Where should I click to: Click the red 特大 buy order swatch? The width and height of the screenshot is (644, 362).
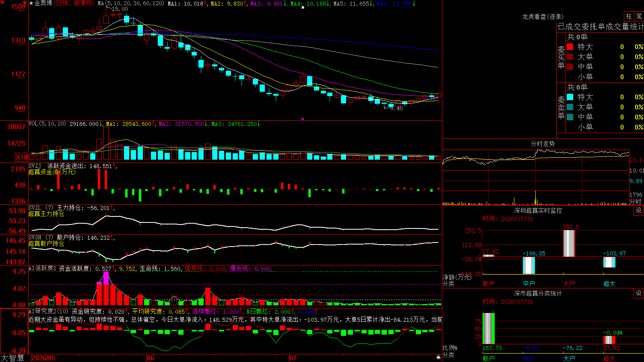click(570, 47)
